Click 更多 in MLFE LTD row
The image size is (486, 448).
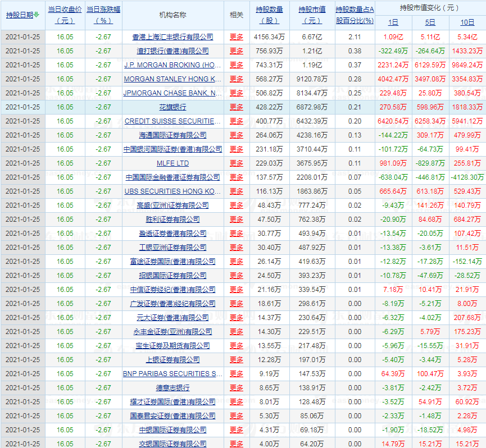pos(237,163)
